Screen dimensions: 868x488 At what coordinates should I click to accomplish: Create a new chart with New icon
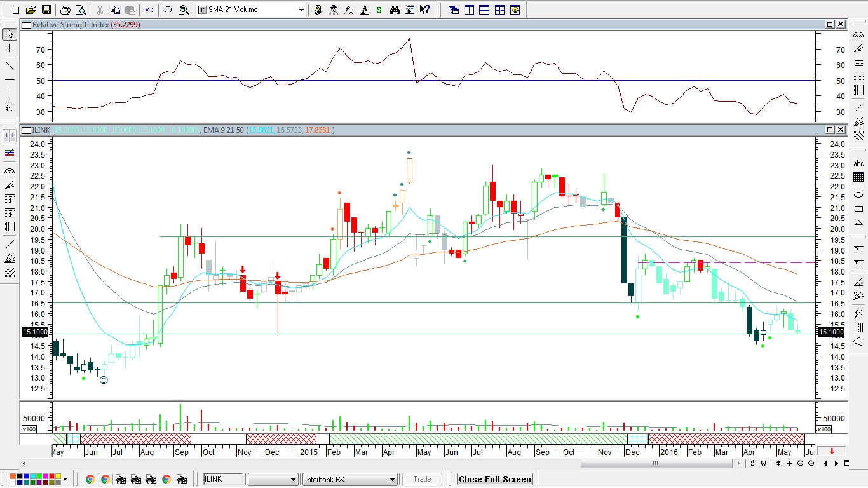[16, 10]
